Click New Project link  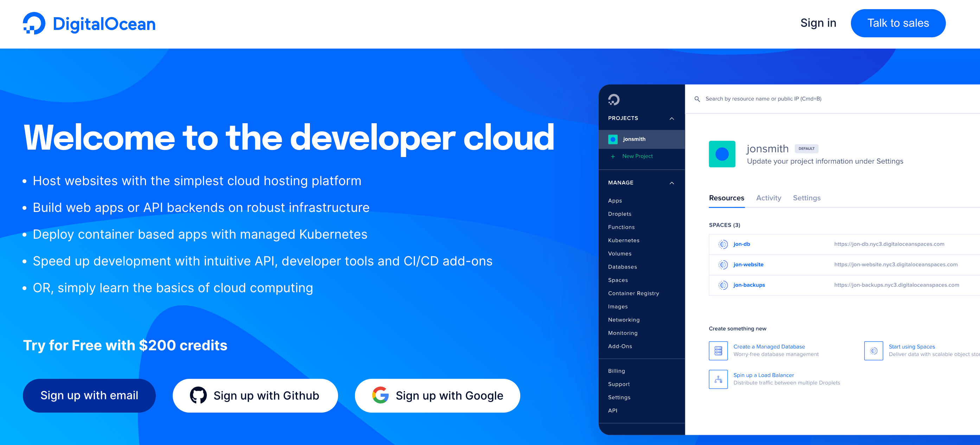637,156
